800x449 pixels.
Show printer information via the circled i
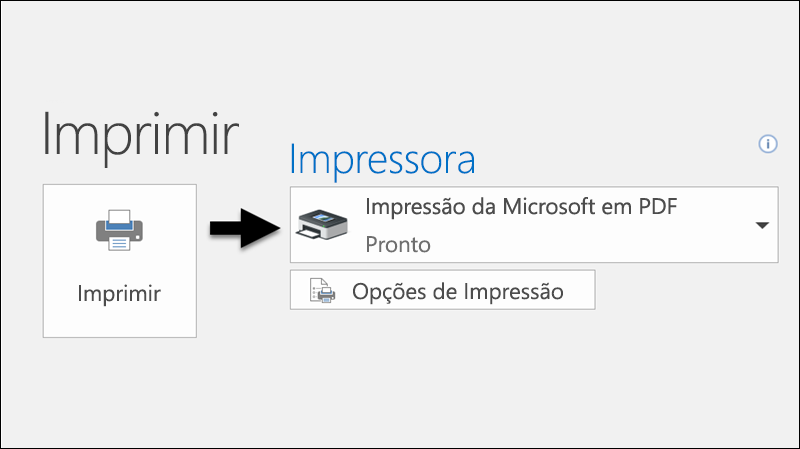[x=768, y=144]
